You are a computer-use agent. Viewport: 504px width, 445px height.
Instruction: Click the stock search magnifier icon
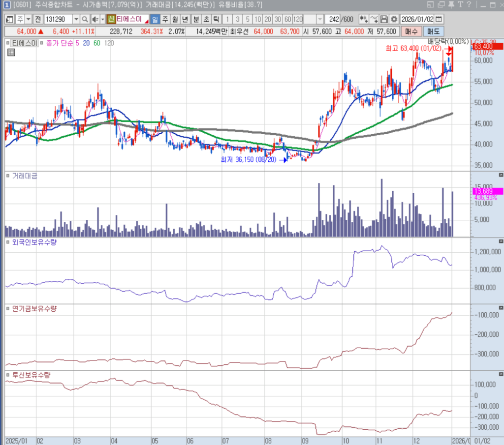tap(84, 19)
